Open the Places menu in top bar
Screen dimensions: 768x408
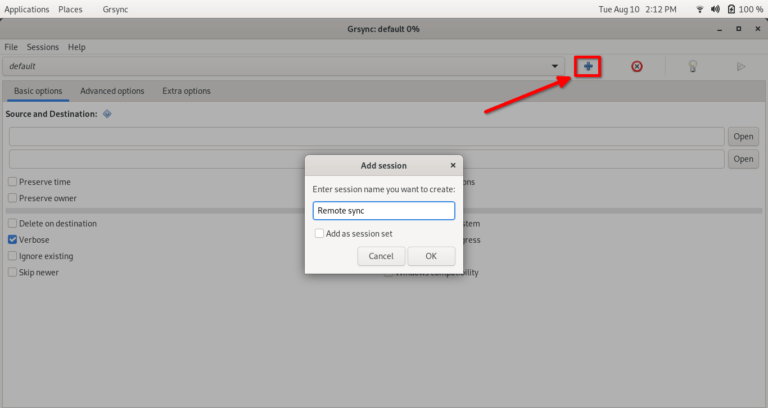70,9
